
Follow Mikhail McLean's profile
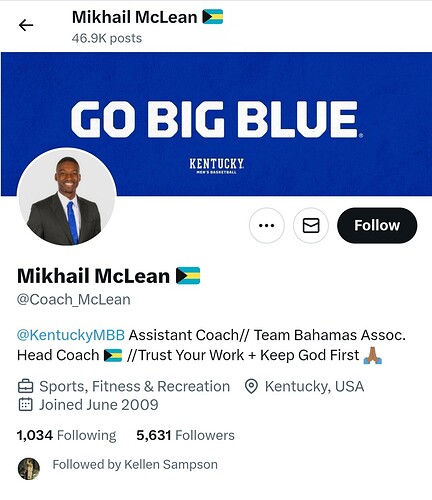[377, 225]
